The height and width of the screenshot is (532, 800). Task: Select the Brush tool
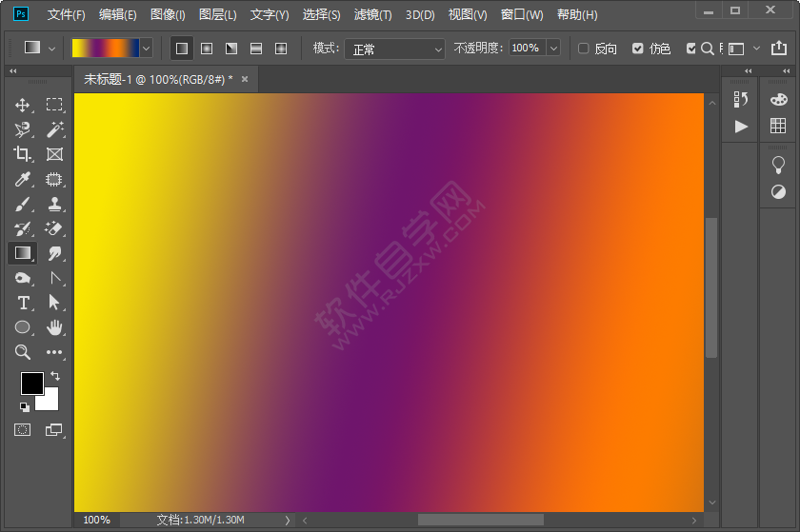(23, 204)
